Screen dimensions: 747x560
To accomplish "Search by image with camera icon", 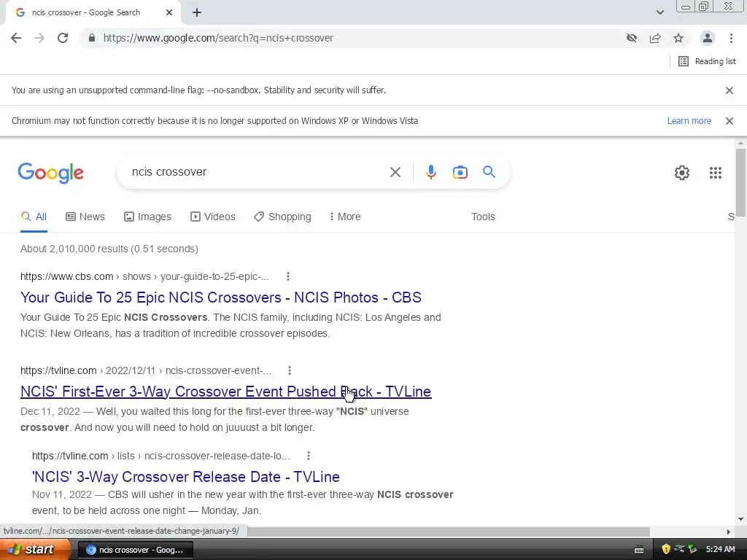I will (x=460, y=172).
